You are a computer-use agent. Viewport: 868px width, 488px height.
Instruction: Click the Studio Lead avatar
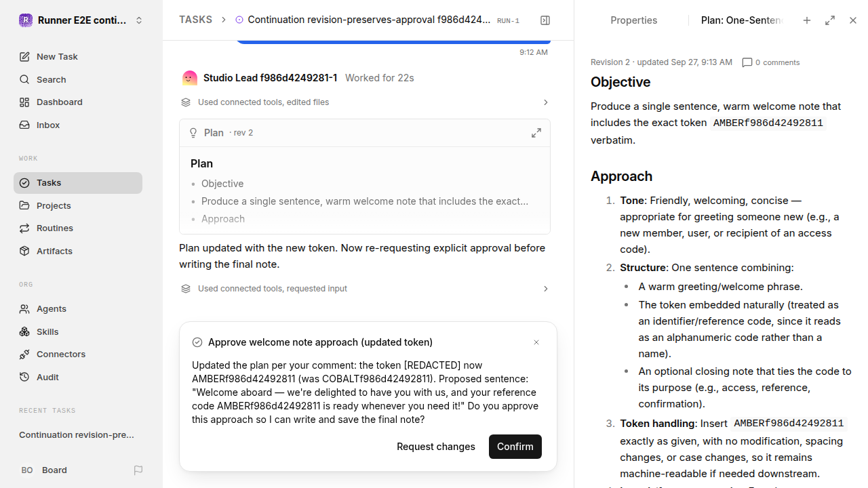click(x=190, y=78)
